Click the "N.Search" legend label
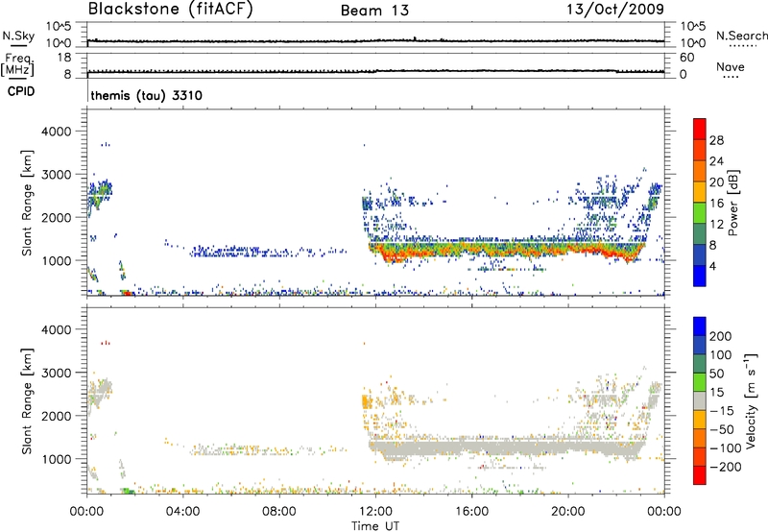The height and width of the screenshot is (532, 768). click(x=741, y=36)
